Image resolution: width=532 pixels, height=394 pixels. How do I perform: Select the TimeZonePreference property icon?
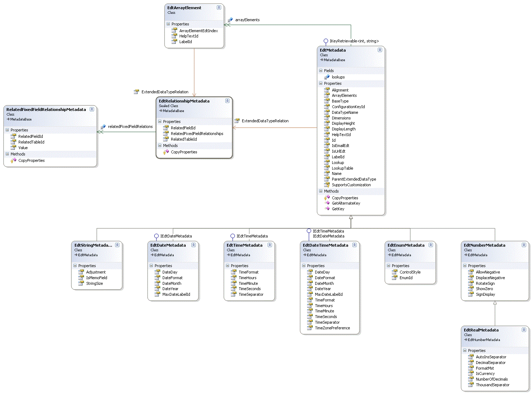pos(310,328)
